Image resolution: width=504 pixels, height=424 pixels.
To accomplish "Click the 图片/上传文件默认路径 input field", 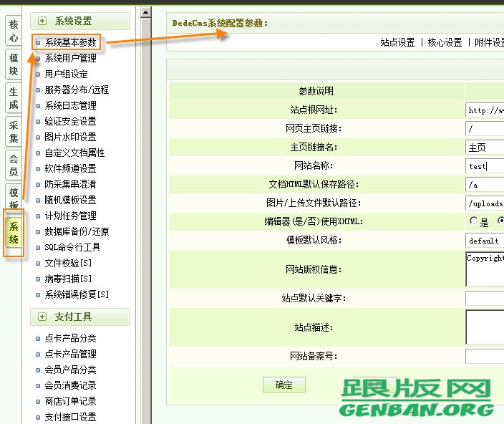I will (485, 203).
